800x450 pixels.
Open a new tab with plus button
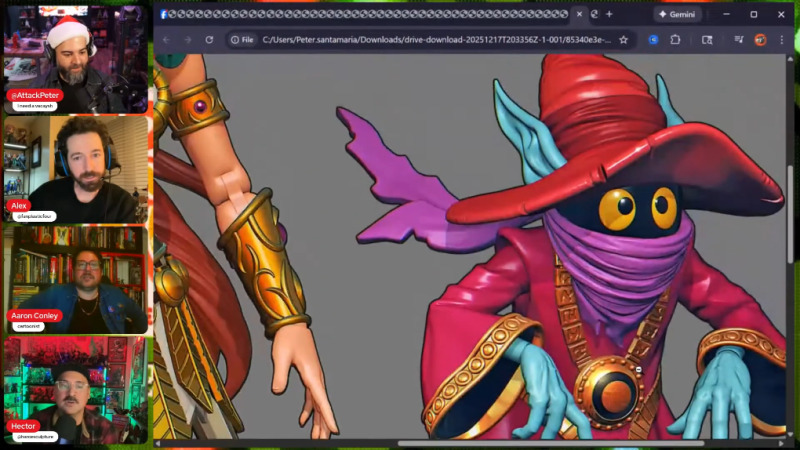609,14
